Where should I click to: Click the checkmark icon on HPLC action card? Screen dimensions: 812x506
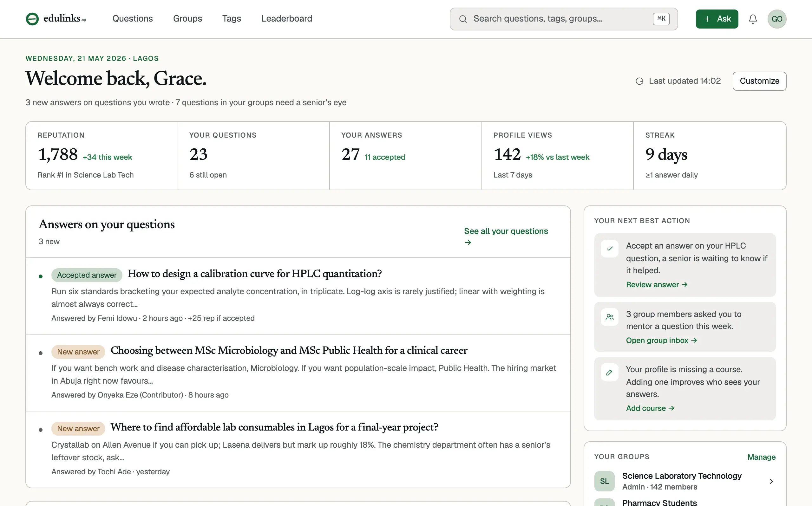click(x=610, y=249)
